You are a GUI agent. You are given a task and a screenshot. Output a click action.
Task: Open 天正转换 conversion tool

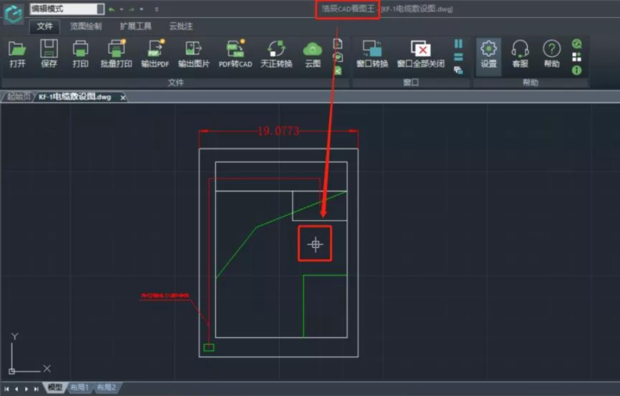point(276,54)
